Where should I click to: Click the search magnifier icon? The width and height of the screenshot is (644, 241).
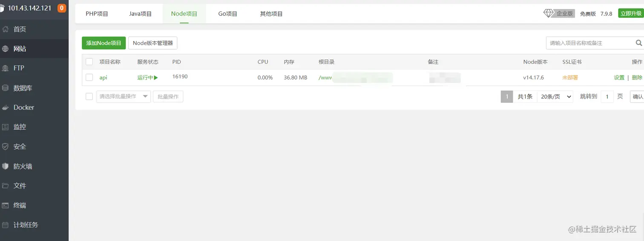point(639,43)
